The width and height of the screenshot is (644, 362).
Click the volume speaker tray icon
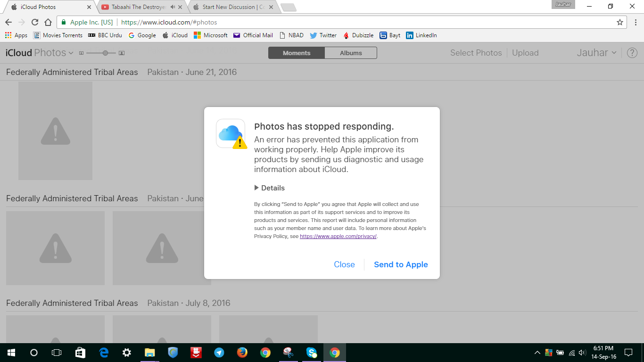pos(582,353)
